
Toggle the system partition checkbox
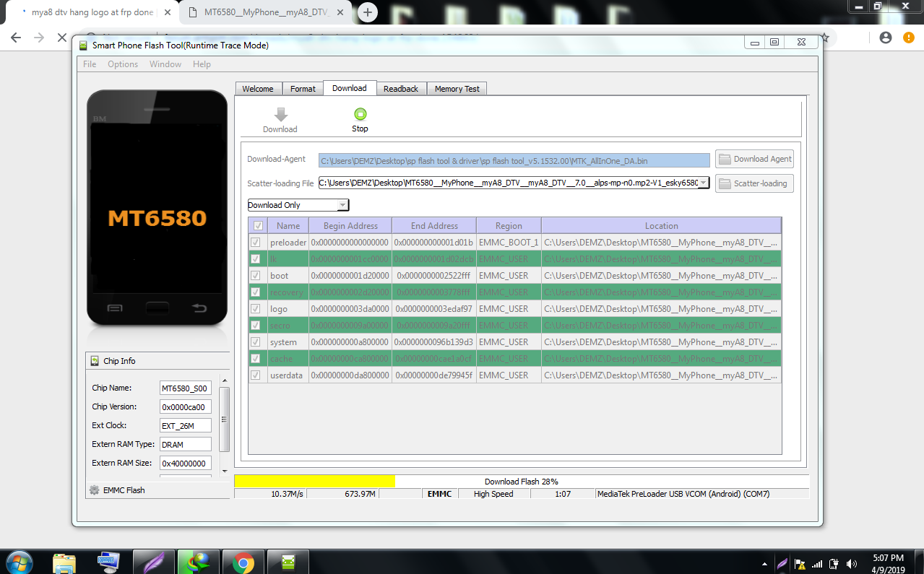pyautogui.click(x=255, y=342)
